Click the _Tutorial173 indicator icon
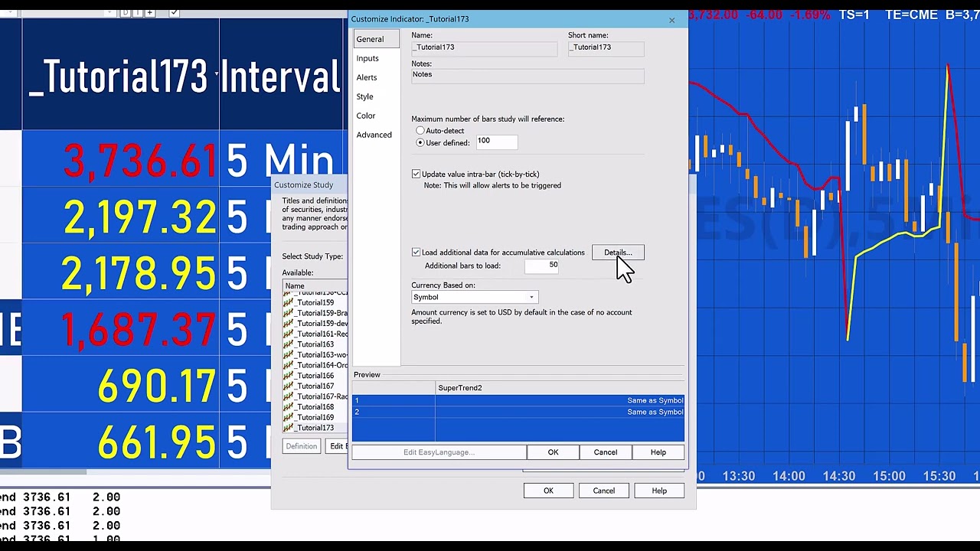This screenshot has width=980, height=551. (288, 428)
